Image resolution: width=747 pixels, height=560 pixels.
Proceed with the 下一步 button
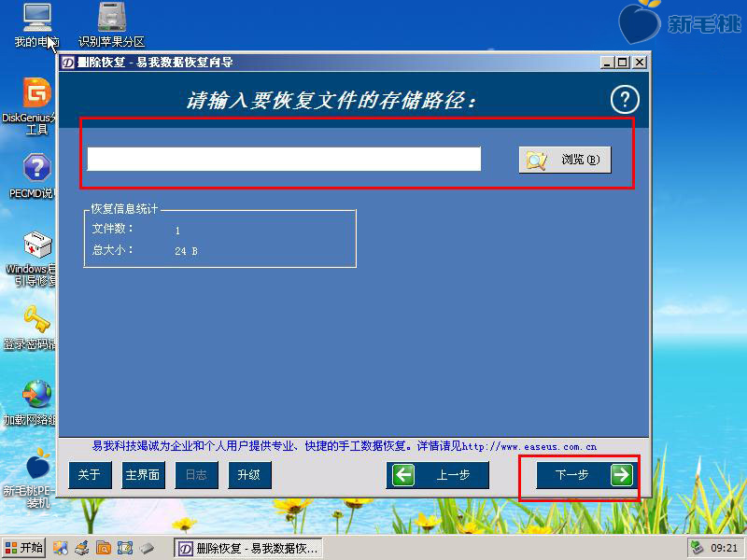[585, 475]
